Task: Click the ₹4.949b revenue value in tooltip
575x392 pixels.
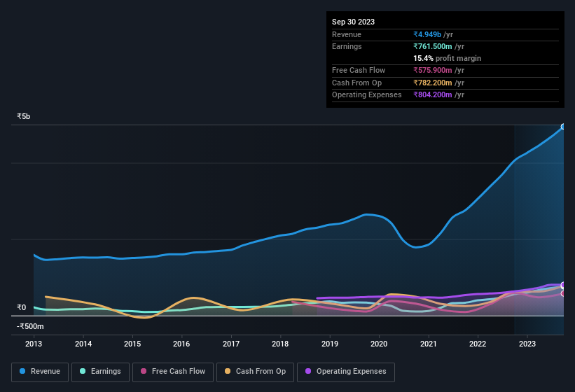Action: (427, 34)
